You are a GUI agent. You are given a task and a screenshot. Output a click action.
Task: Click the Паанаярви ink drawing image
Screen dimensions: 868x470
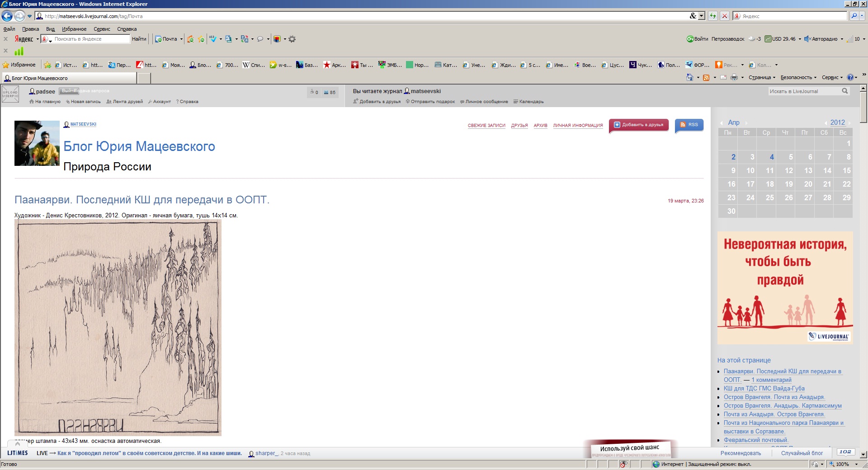[118, 328]
